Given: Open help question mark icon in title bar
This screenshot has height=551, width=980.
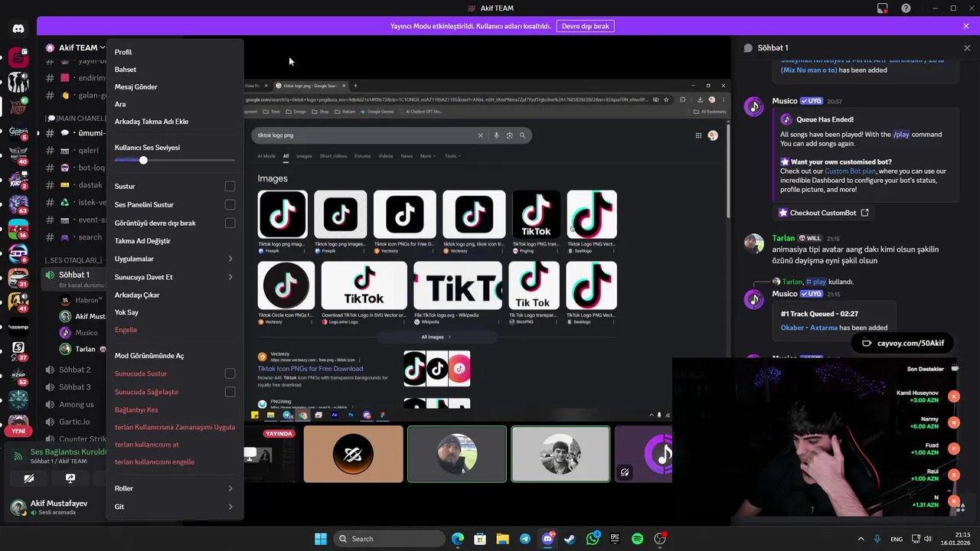Looking at the screenshot, I should click(x=906, y=8).
